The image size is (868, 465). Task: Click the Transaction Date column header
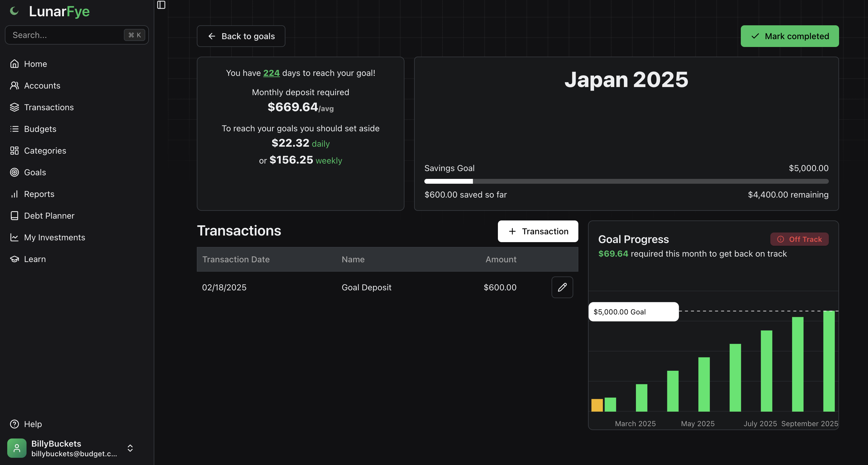[x=236, y=259]
